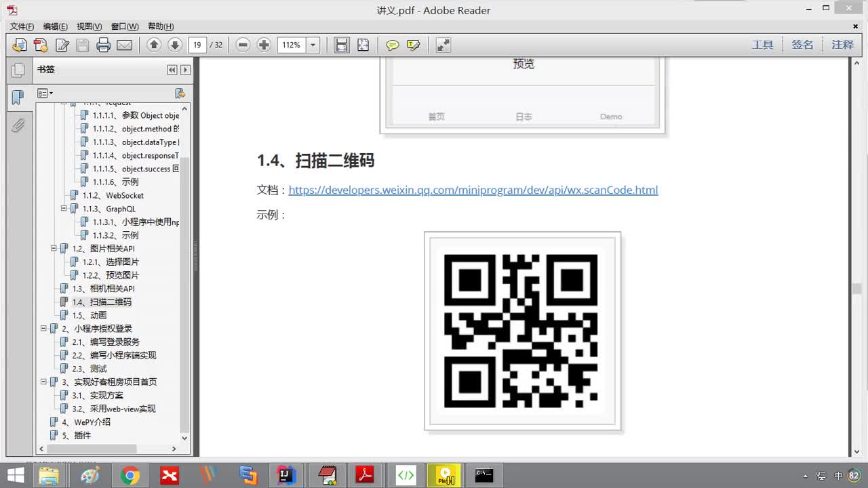Screen dimensions: 868x488
Task: Open the wx.scanCode documentation link
Action: 473,190
